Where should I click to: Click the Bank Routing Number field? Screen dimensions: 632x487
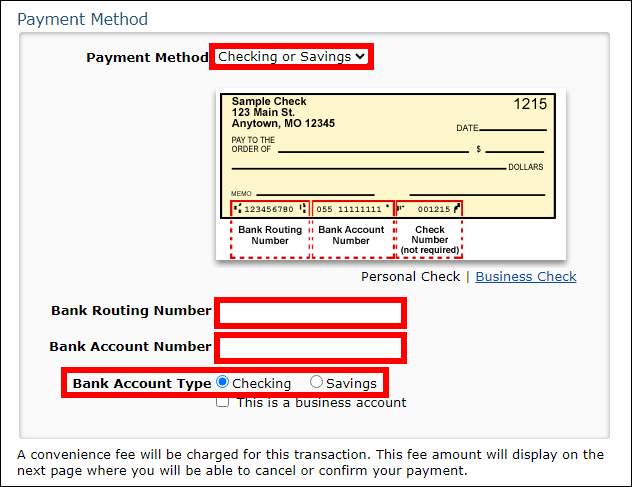310,313
